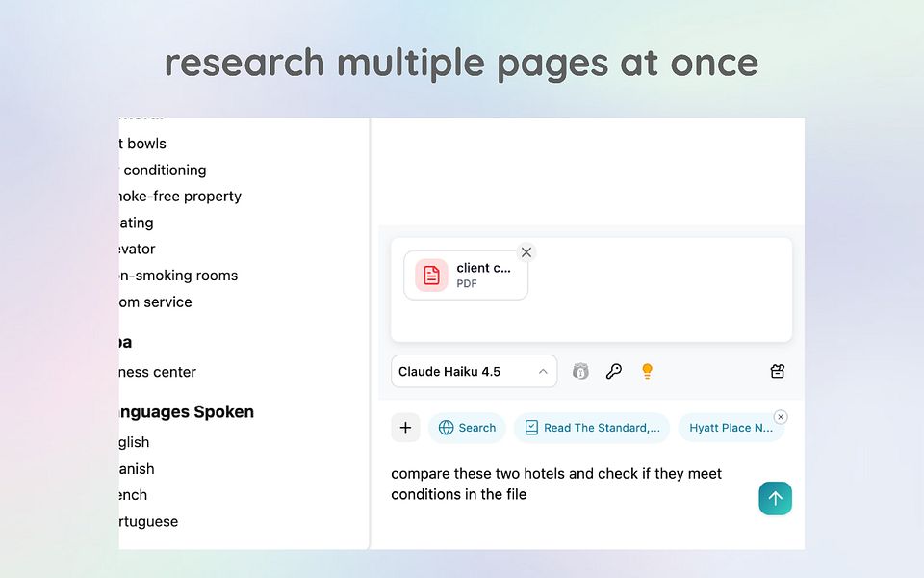This screenshot has width=924, height=578.
Task: Click the 'Spanish' language entry
Action: tap(137, 469)
